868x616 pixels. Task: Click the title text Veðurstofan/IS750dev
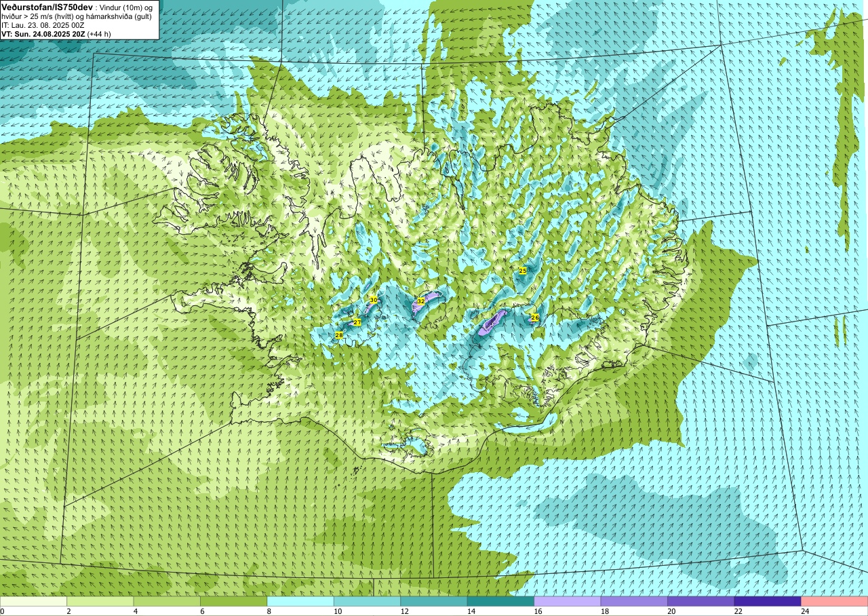coord(47,7)
